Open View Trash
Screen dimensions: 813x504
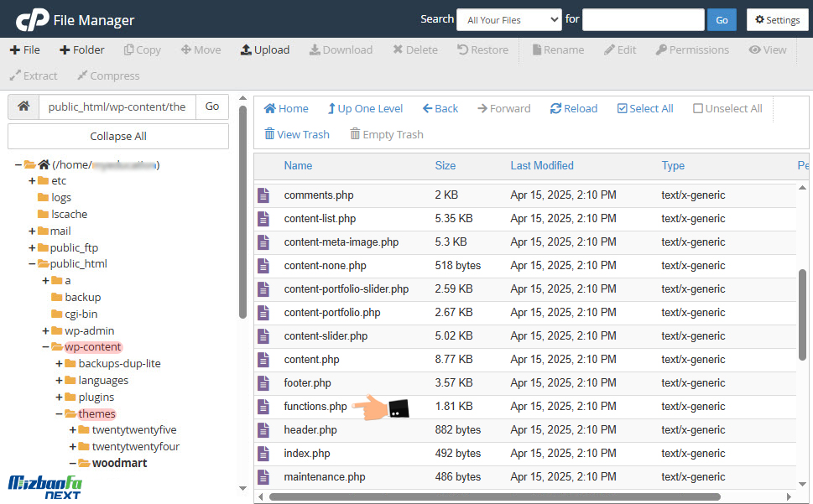point(297,134)
